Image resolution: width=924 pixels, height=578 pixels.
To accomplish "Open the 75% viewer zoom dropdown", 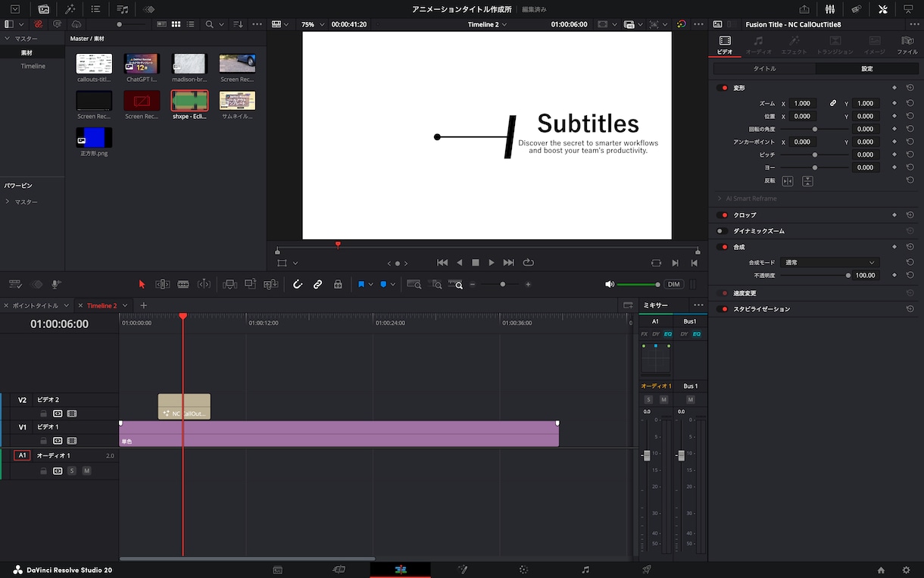I will coord(313,24).
